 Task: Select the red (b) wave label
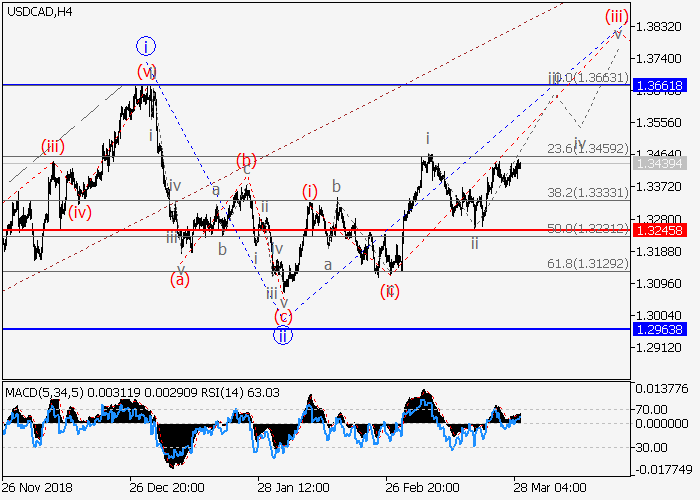(246, 160)
